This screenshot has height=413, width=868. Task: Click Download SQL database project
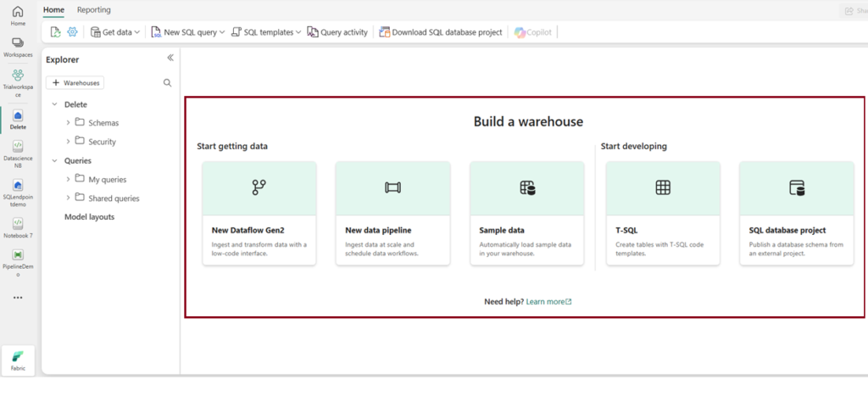tap(440, 32)
